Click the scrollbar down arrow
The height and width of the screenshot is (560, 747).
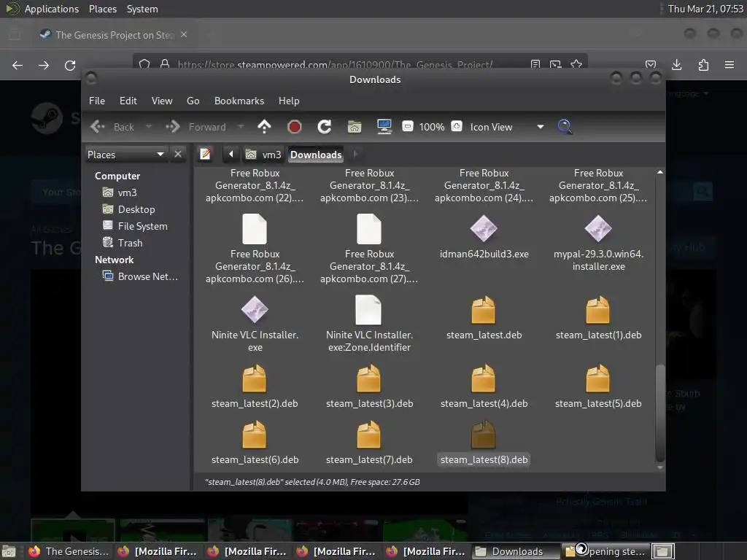[x=659, y=467]
